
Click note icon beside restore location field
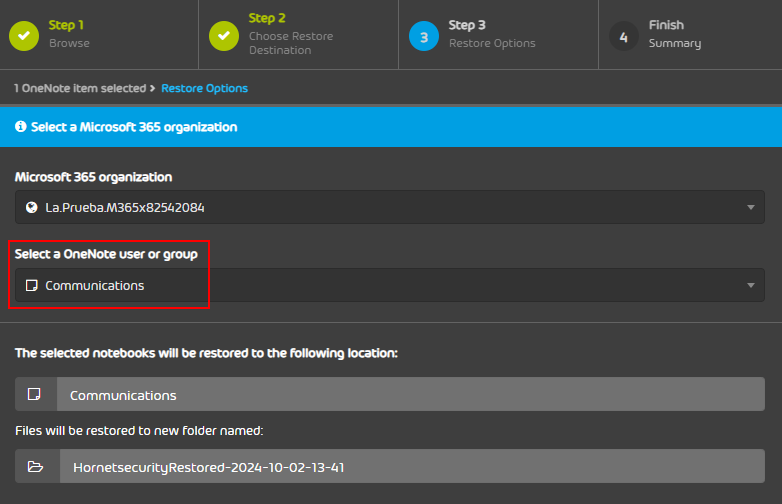pos(36,394)
